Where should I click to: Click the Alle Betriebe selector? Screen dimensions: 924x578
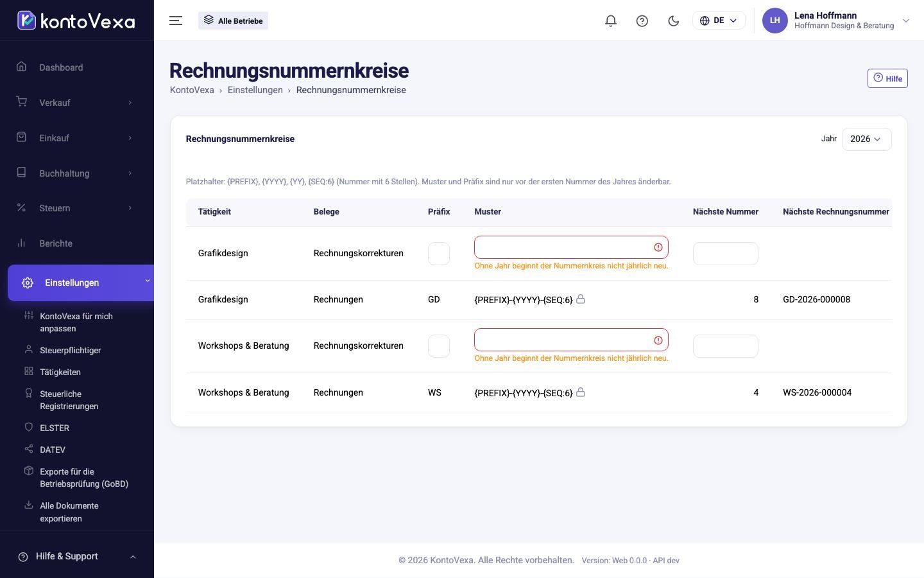[x=234, y=21]
